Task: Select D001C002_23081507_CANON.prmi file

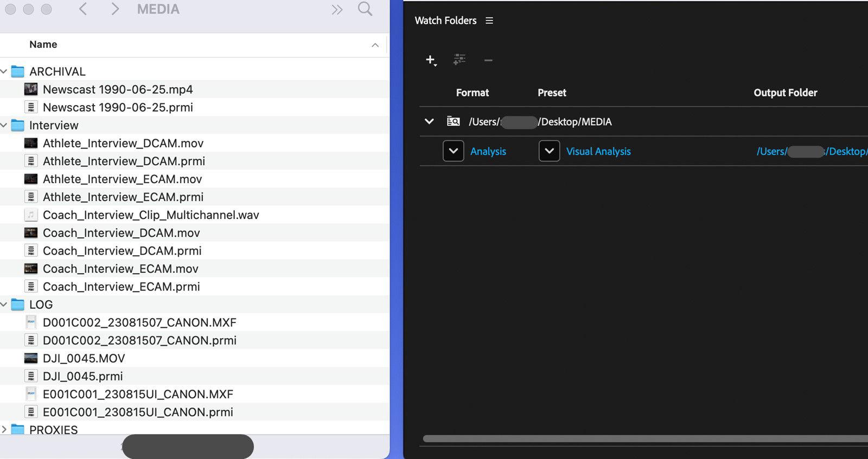Action: point(139,340)
